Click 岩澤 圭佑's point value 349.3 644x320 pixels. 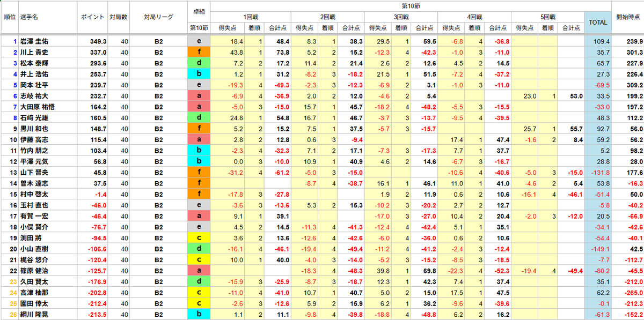[98, 41]
